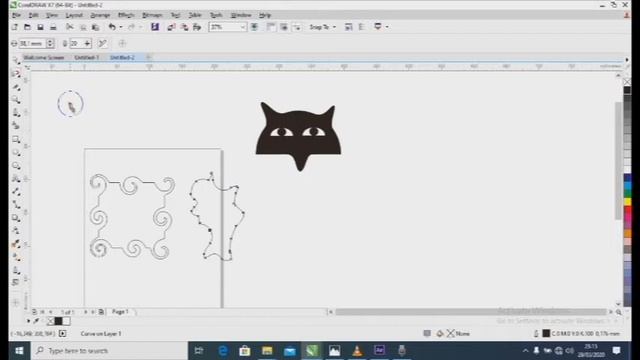Click the New document icon
Viewport: 640px width, 360px height.
[x=15, y=27]
